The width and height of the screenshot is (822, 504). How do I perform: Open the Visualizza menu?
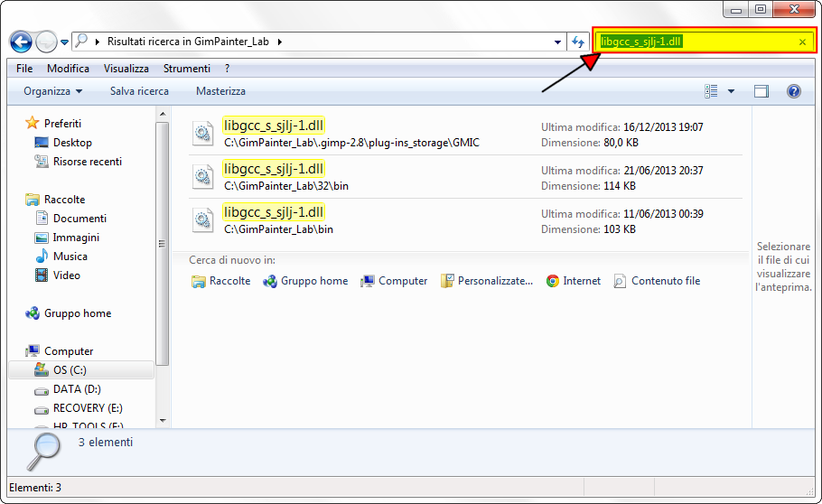tap(126, 69)
